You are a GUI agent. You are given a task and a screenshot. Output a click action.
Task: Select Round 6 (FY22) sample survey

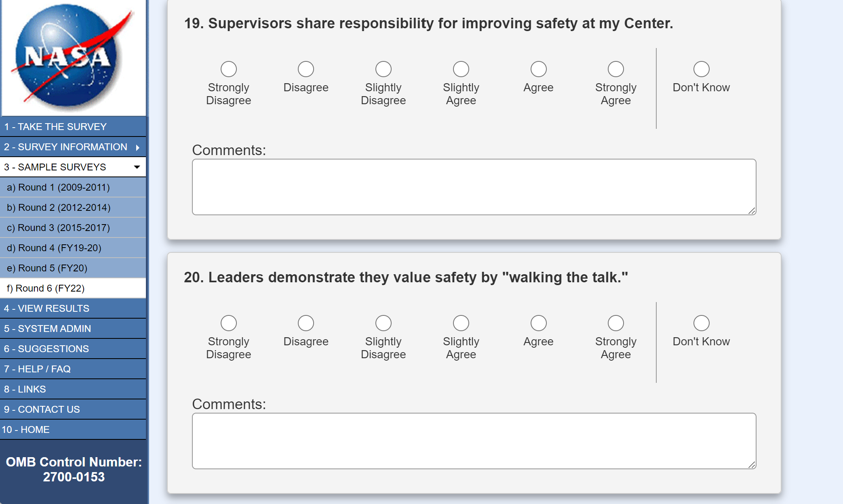pyautogui.click(x=46, y=288)
